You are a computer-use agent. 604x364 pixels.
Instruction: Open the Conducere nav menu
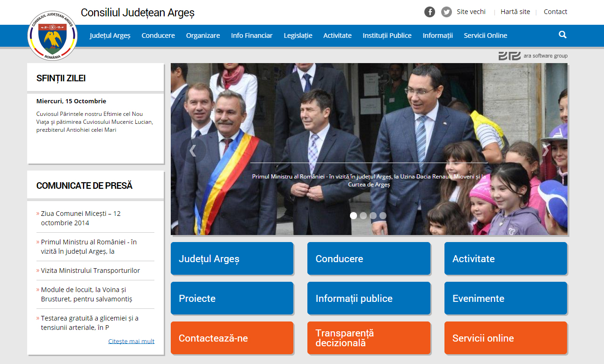pyautogui.click(x=158, y=36)
